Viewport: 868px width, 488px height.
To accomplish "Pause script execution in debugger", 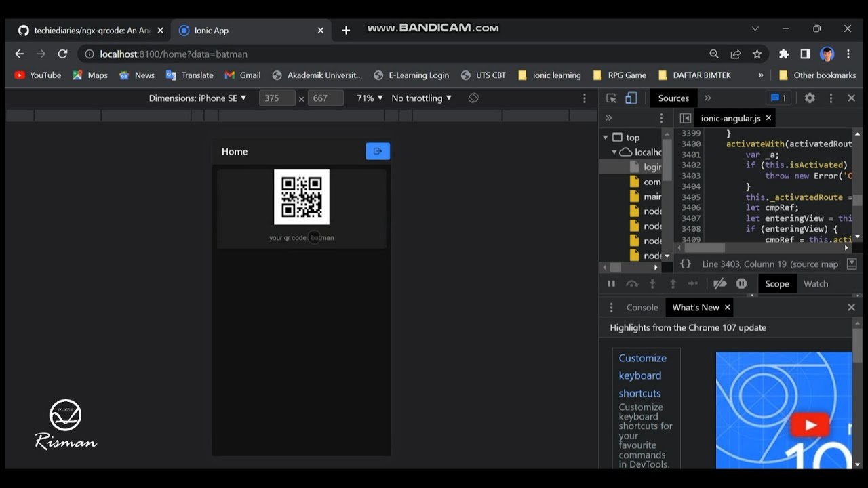I will coord(611,284).
